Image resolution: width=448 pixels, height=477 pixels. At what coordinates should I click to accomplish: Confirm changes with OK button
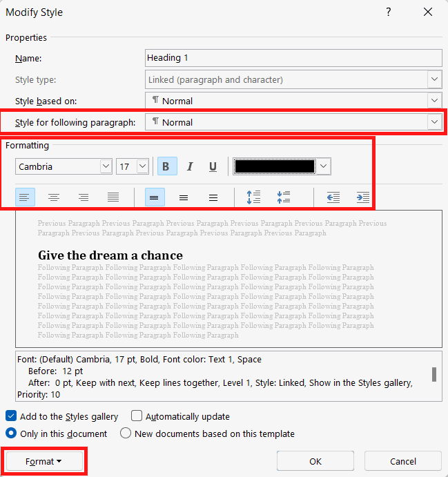coord(315,461)
